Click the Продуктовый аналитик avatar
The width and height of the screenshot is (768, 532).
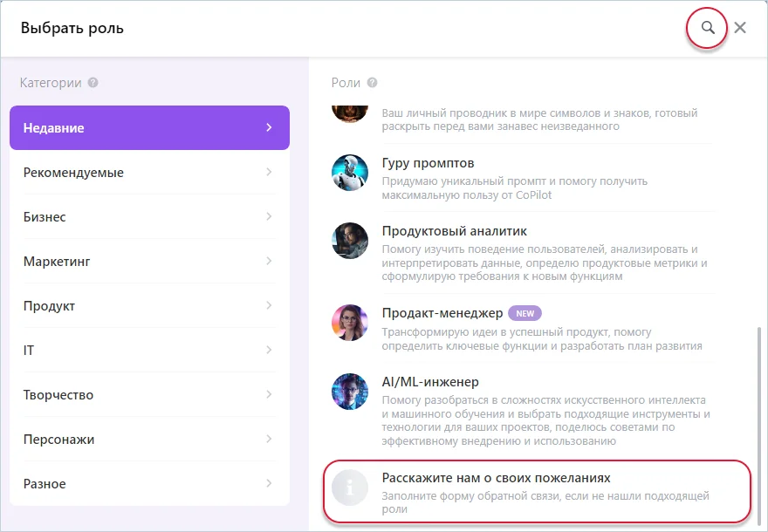[x=350, y=241]
